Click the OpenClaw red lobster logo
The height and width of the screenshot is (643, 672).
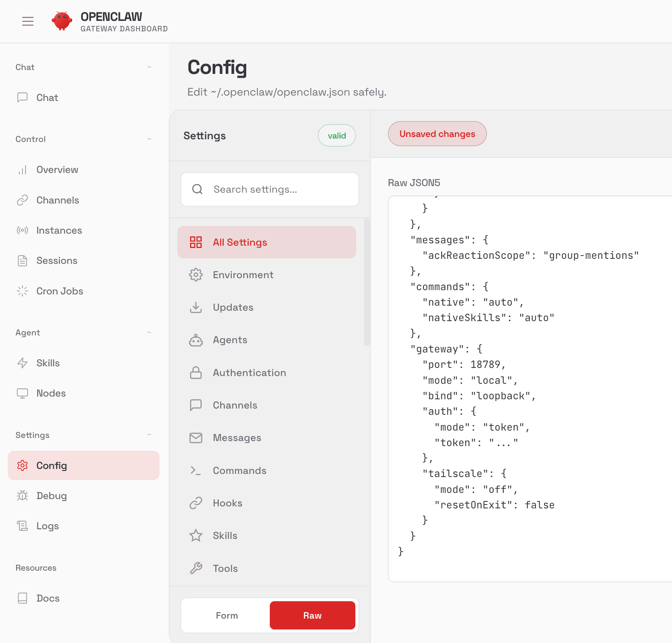(62, 21)
